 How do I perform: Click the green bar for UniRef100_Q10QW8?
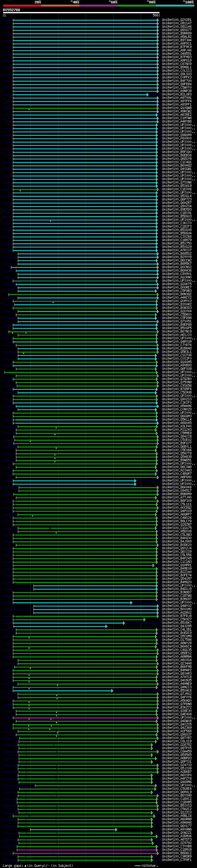point(85,108)
